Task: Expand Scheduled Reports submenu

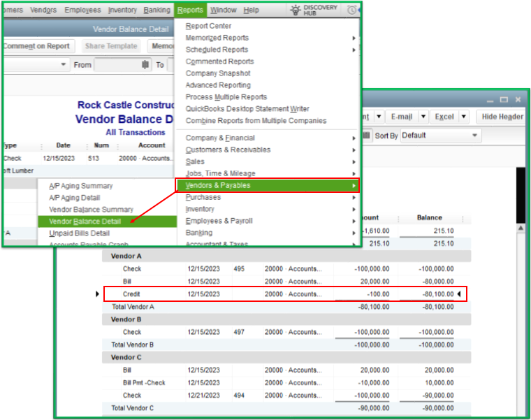Action: 268,50
